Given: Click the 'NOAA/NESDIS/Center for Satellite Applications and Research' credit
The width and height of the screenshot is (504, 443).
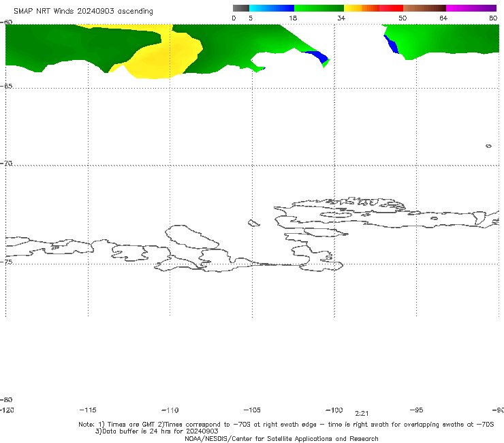Looking at the screenshot, I should 281,439.
